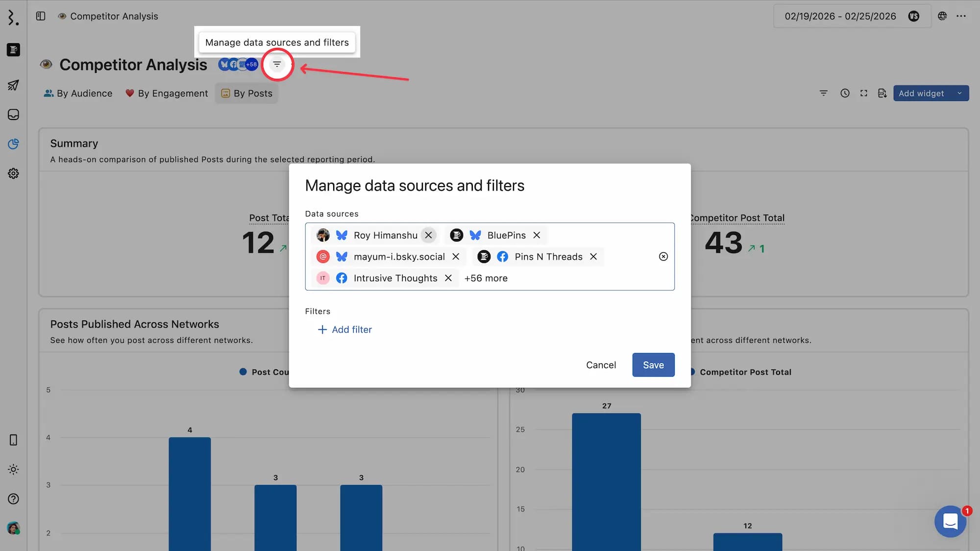
Task: Expand the Add widget dropdown arrow
Action: [x=959, y=93]
